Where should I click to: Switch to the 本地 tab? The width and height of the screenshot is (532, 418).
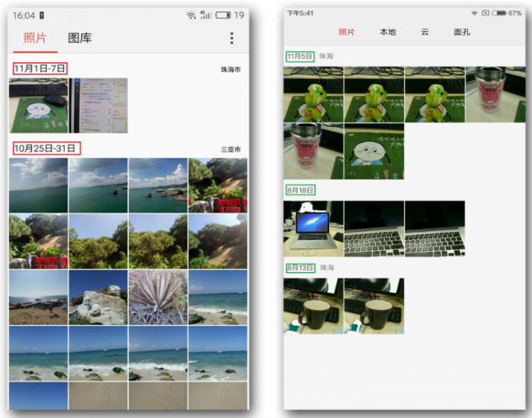pos(388,32)
